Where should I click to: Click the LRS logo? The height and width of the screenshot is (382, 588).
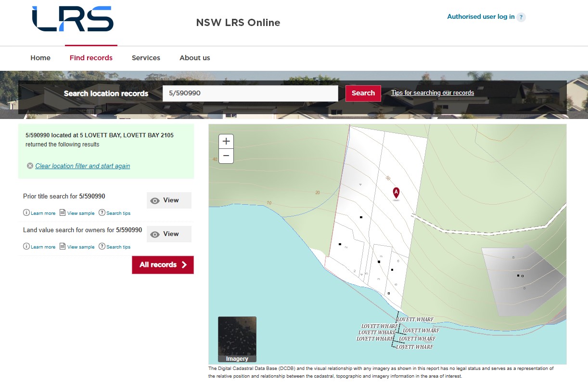[73, 19]
